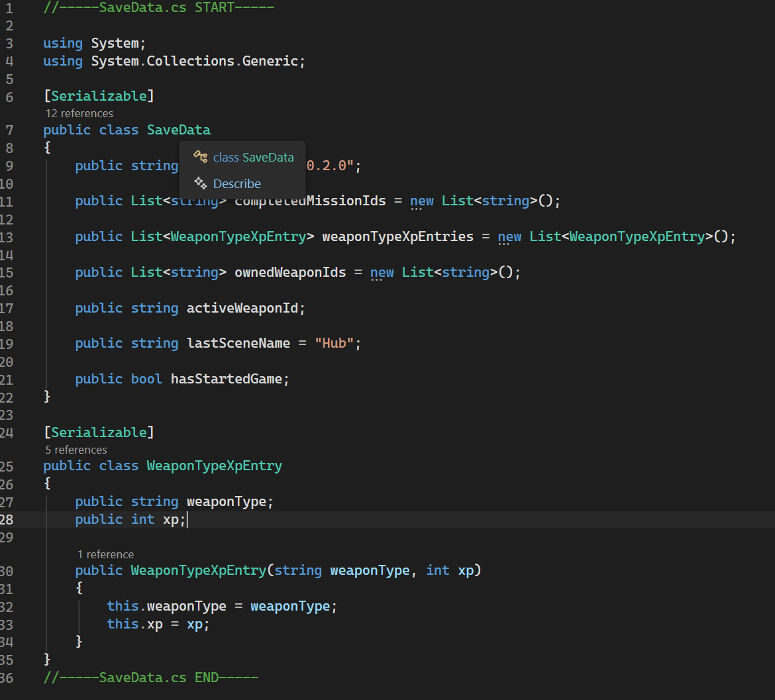Click the class hierarchy icon beside 'class SaveData'
The image size is (775, 700).
coord(200,156)
